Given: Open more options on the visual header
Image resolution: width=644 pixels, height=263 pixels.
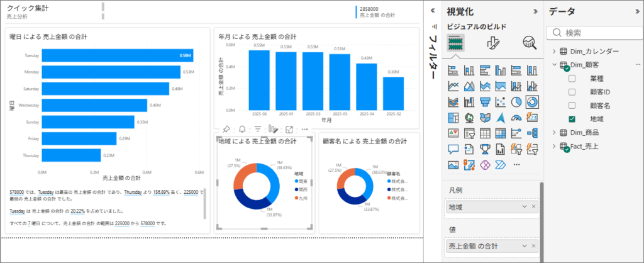Looking at the screenshot, I should (305, 129).
